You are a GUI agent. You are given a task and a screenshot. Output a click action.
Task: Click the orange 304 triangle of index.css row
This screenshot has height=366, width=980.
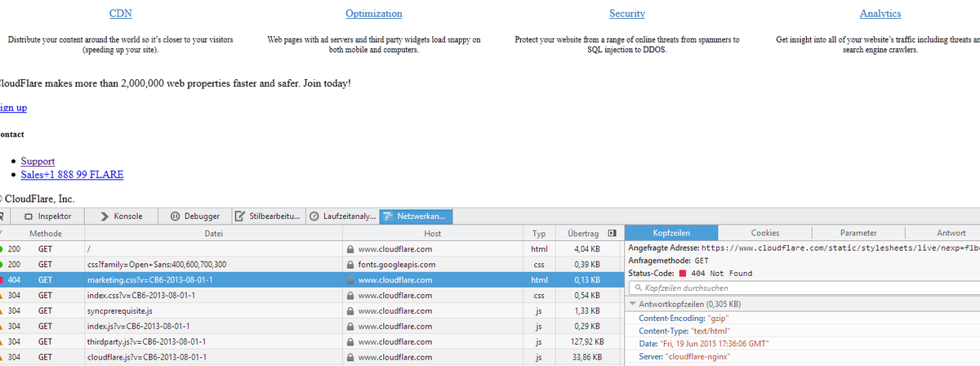pos(2,296)
